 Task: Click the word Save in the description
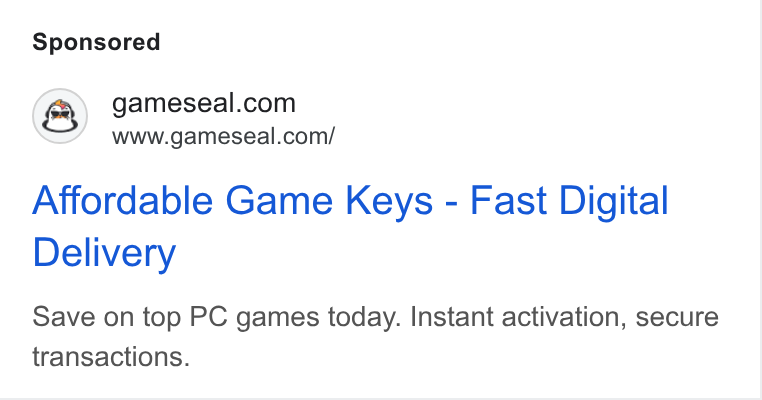pos(63,317)
